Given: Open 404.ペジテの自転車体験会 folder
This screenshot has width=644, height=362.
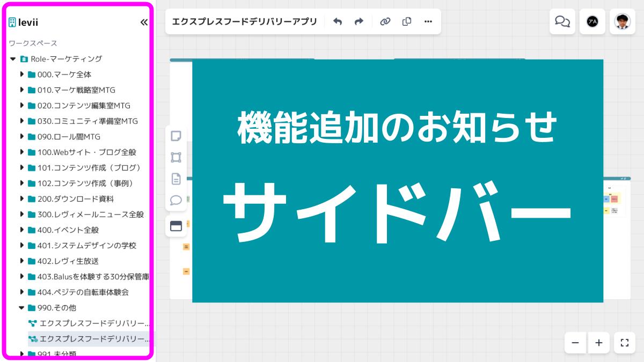Looking at the screenshot, I should 84,292.
